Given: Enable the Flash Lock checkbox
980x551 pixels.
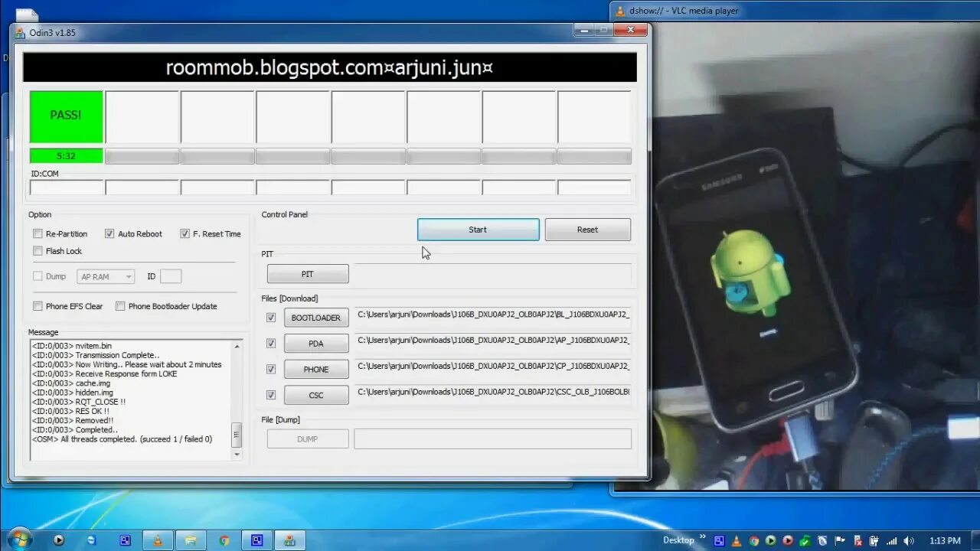Looking at the screenshot, I should 38,251.
